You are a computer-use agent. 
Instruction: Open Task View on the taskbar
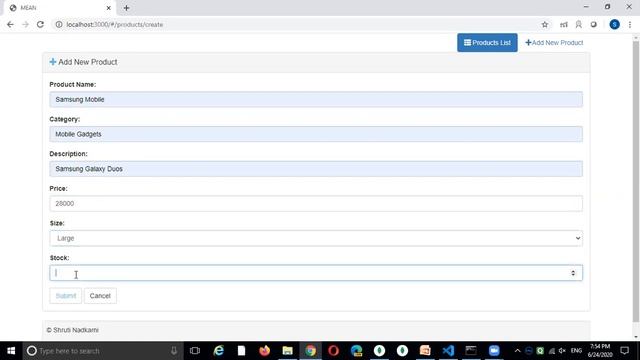(x=195, y=351)
